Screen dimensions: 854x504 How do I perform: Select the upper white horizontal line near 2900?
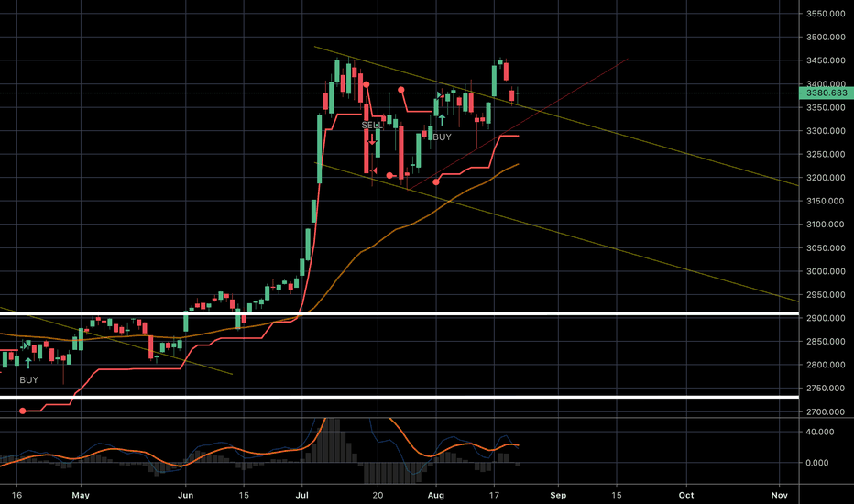click(x=400, y=313)
